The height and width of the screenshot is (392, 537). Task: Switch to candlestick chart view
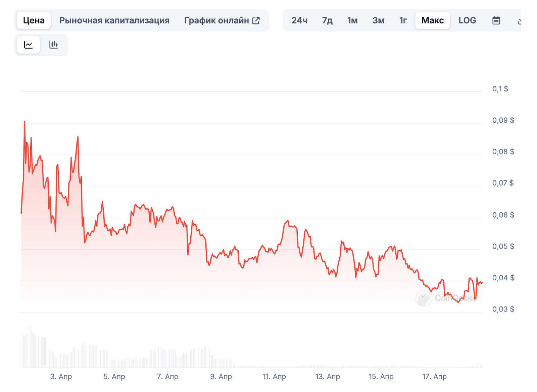click(x=54, y=45)
